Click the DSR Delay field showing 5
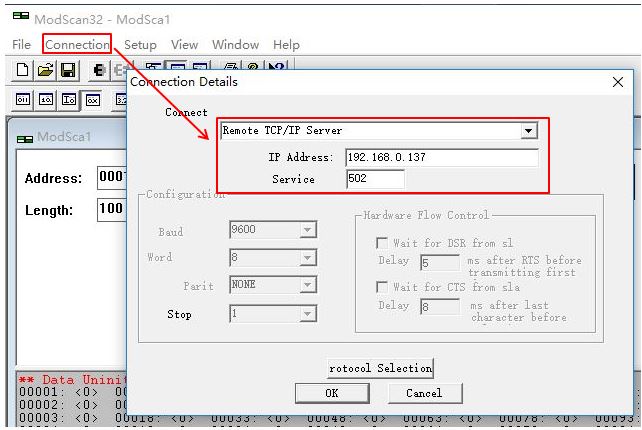Image resolution: width=642 pixels, height=430 pixels. click(440, 262)
